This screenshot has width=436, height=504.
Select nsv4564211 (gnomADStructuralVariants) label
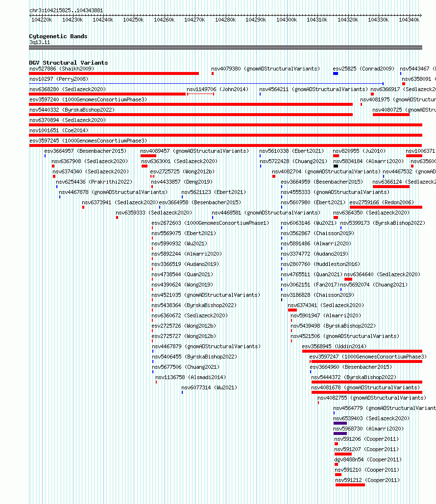[x=314, y=89]
